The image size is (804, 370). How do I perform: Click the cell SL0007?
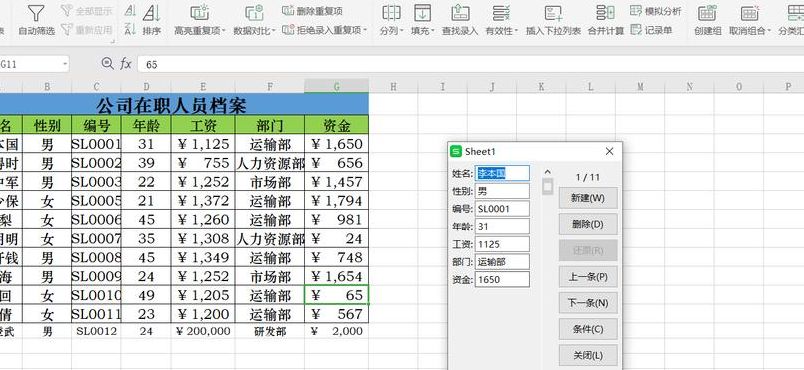[96, 238]
